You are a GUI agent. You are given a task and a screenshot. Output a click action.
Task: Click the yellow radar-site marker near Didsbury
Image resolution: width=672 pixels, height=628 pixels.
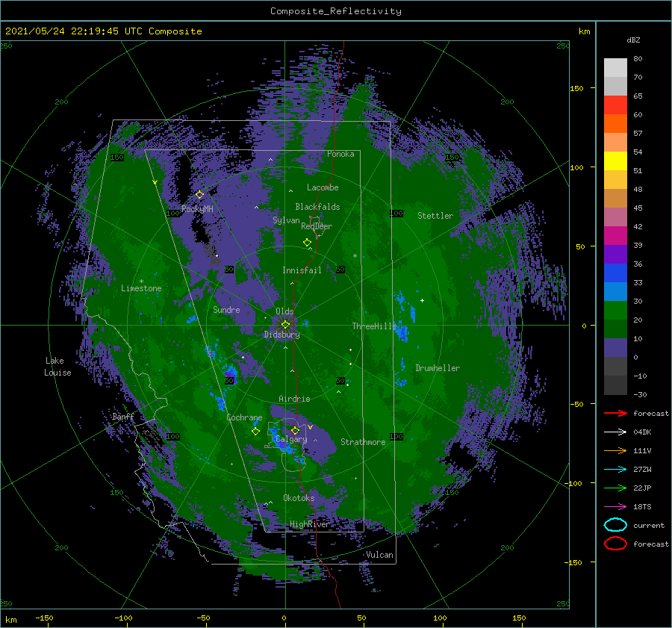pyautogui.click(x=285, y=325)
